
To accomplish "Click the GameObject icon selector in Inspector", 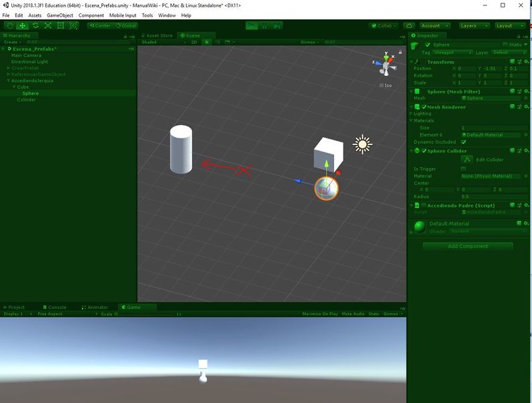I will (415, 46).
